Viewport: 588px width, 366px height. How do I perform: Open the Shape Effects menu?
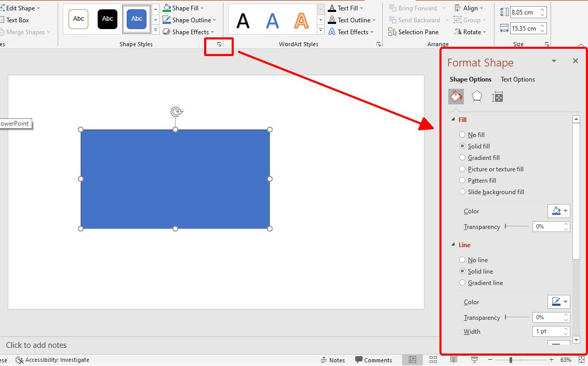click(x=187, y=32)
